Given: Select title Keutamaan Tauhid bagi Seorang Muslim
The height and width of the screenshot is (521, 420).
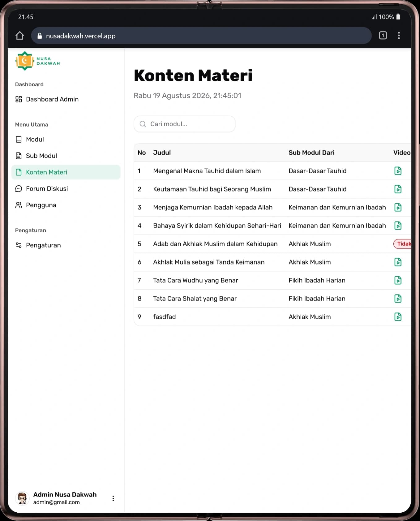Looking at the screenshot, I should [212, 189].
